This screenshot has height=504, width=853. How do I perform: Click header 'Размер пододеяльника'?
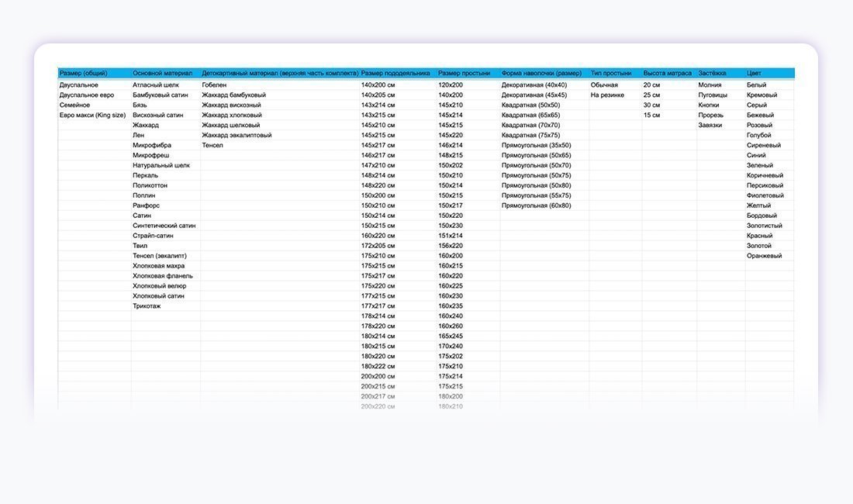[x=395, y=73]
